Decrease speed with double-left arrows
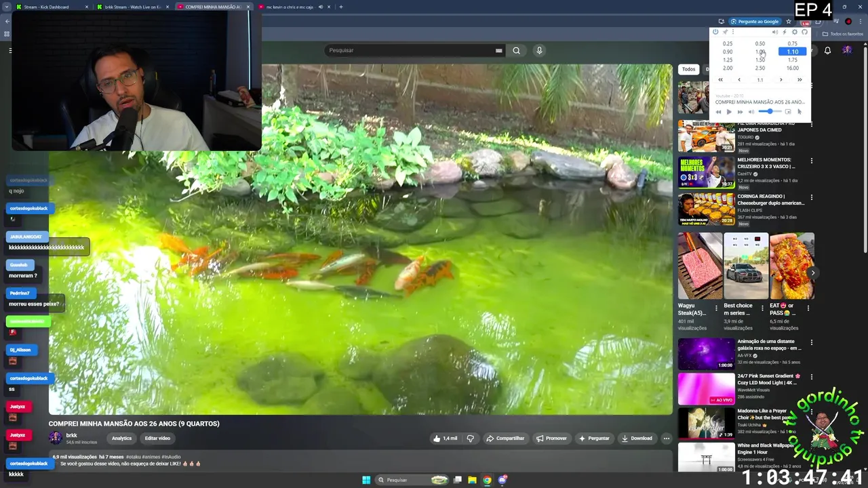 pos(720,80)
